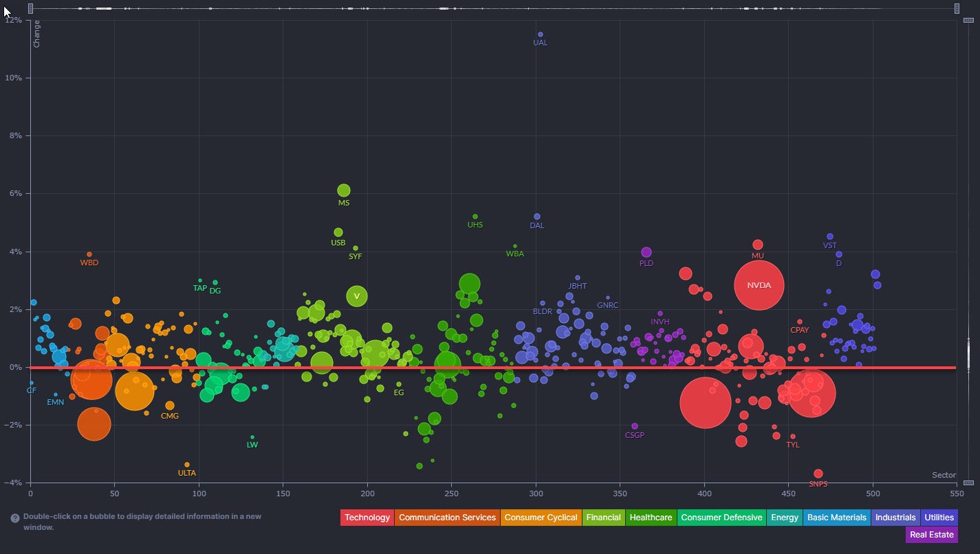980x554 pixels.
Task: Show or hide the Healthcare sector
Action: pos(651,518)
